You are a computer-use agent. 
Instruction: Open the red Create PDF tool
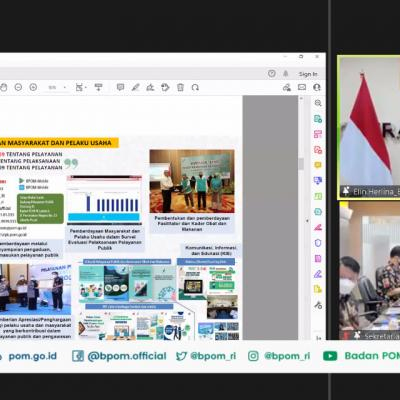click(318, 150)
